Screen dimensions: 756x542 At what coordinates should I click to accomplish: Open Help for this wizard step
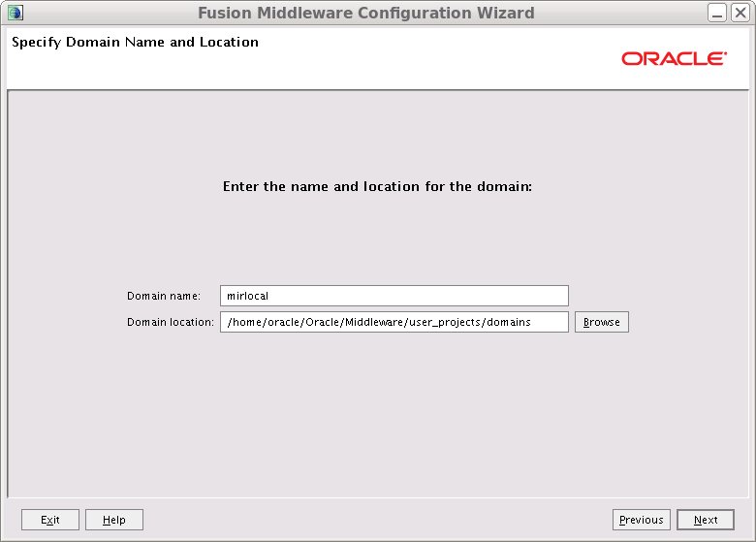pyautogui.click(x=113, y=520)
